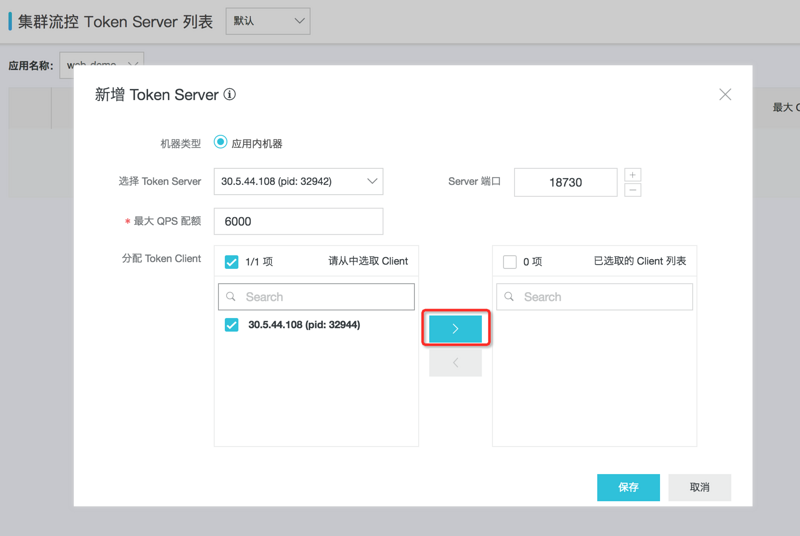Toggle the 1/1 项 select-all checkbox
This screenshot has height=536, width=800.
[232, 262]
